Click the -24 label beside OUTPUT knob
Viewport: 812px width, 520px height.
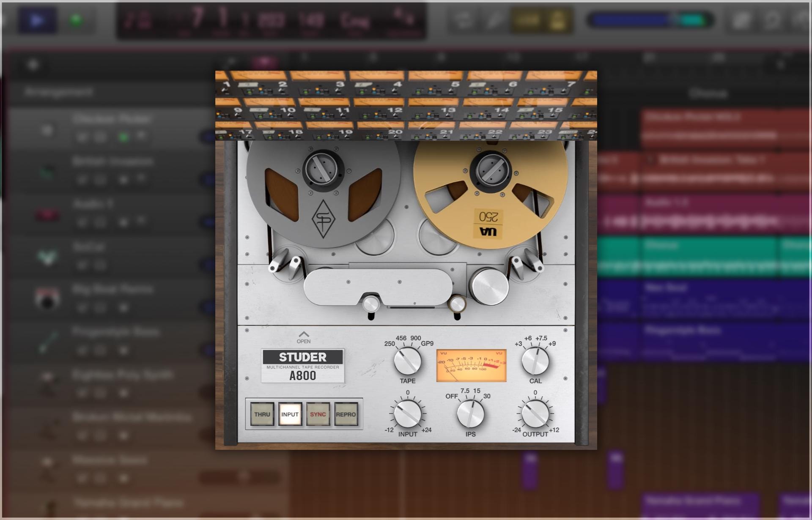tap(517, 430)
